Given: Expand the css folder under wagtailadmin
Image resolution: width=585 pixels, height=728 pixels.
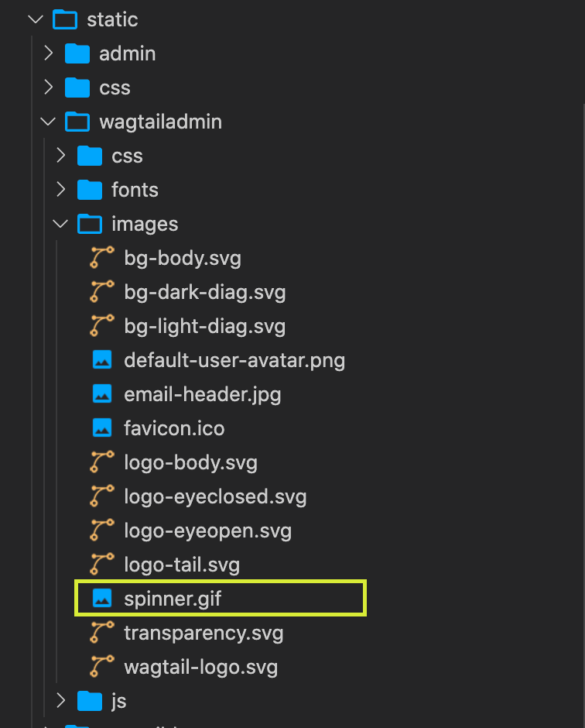Looking at the screenshot, I should 61,156.
